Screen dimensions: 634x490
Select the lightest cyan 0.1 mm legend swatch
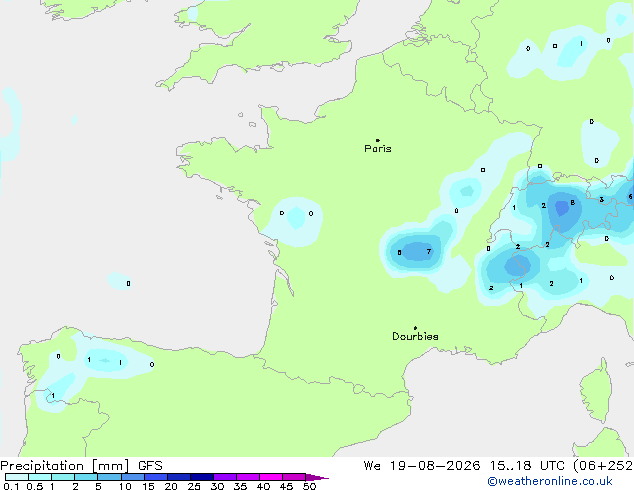tap(17, 477)
